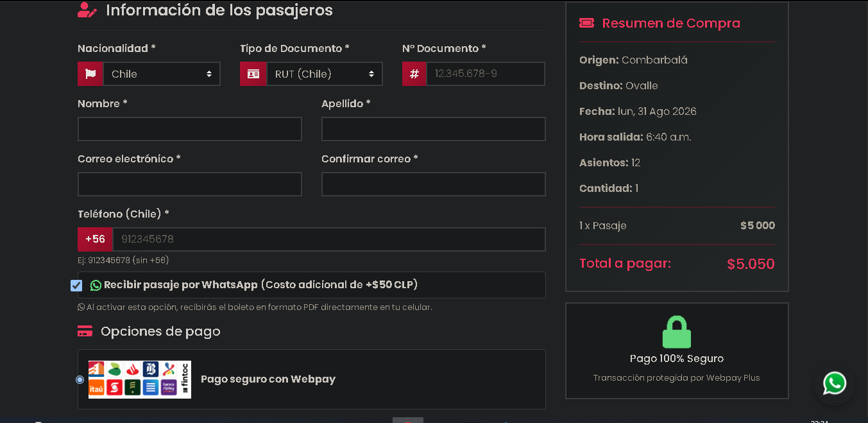The image size is (868, 423).
Task: Click the passenger info user-edit icon
Action: (87, 10)
